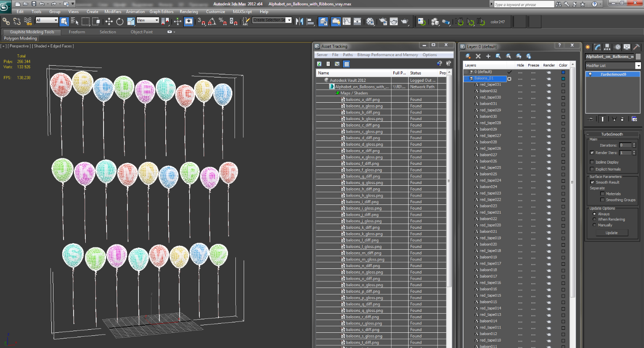Image resolution: width=644 pixels, height=348 pixels.
Task: Sort by the Status column header
Action: 423,73
